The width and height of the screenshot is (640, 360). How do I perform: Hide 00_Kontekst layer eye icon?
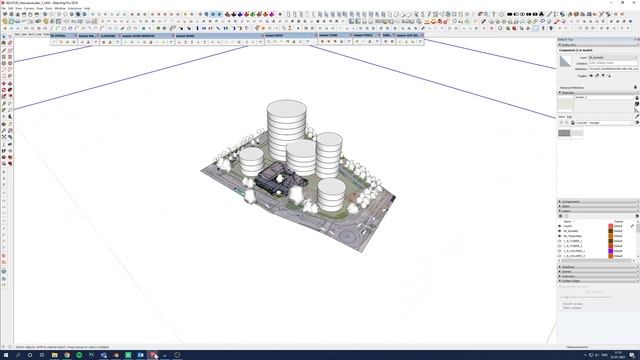[560, 231]
